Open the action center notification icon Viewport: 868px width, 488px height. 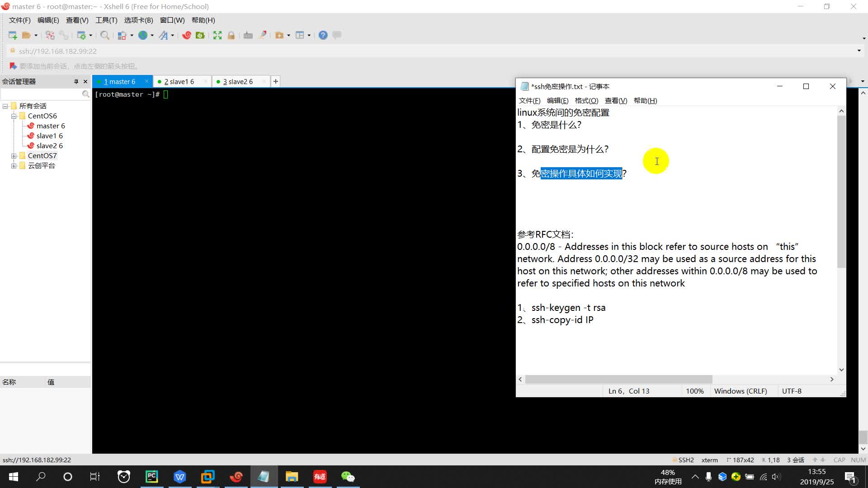[850, 477]
